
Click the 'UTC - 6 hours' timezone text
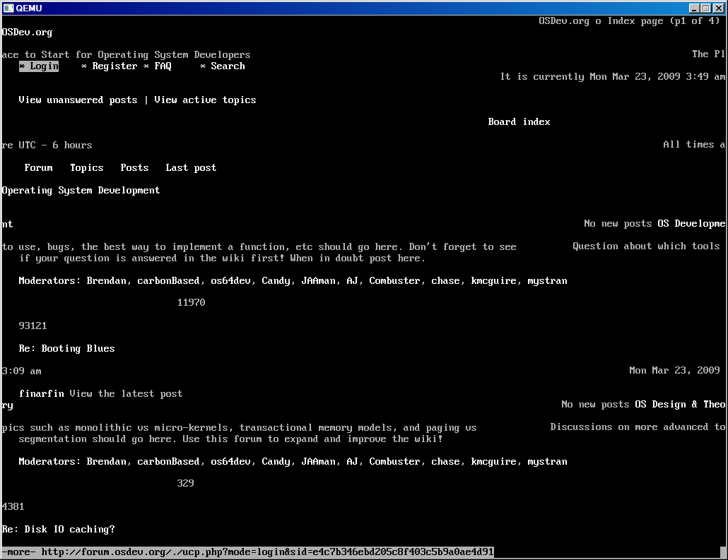pos(55,145)
